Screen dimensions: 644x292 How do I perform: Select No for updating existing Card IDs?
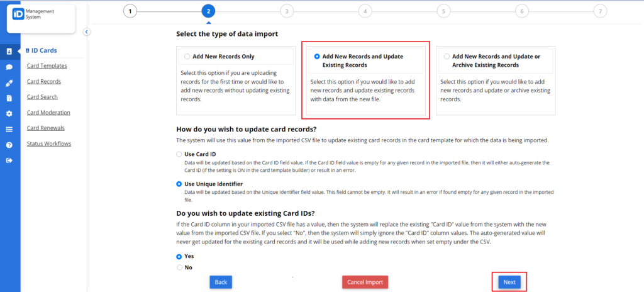coord(180,267)
